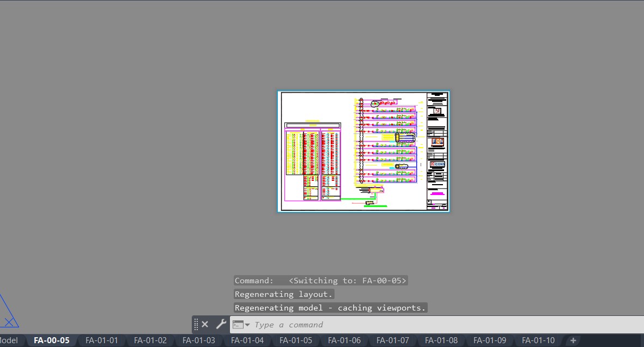Go to the FA-01-10 layout tab

[538, 340]
